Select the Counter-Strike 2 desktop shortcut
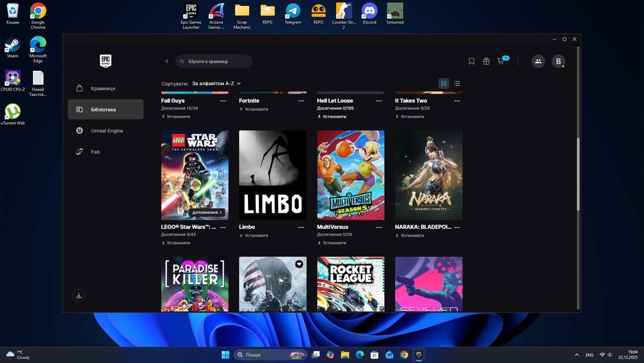 [344, 16]
